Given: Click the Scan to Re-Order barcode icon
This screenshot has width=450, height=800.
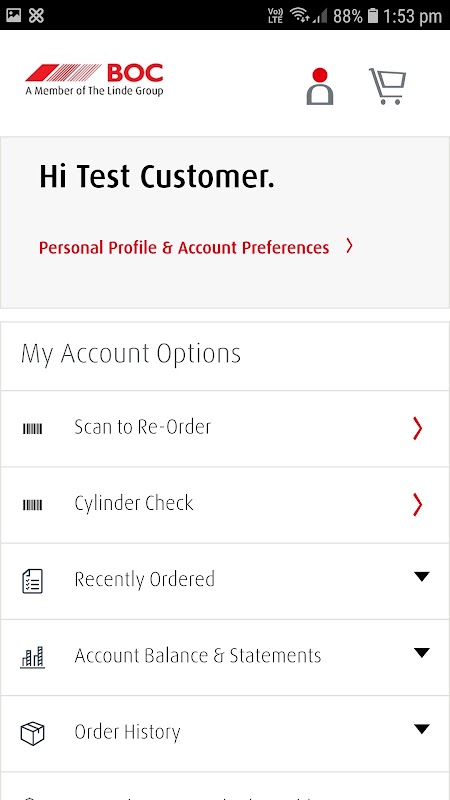Looking at the screenshot, I should 33,429.
